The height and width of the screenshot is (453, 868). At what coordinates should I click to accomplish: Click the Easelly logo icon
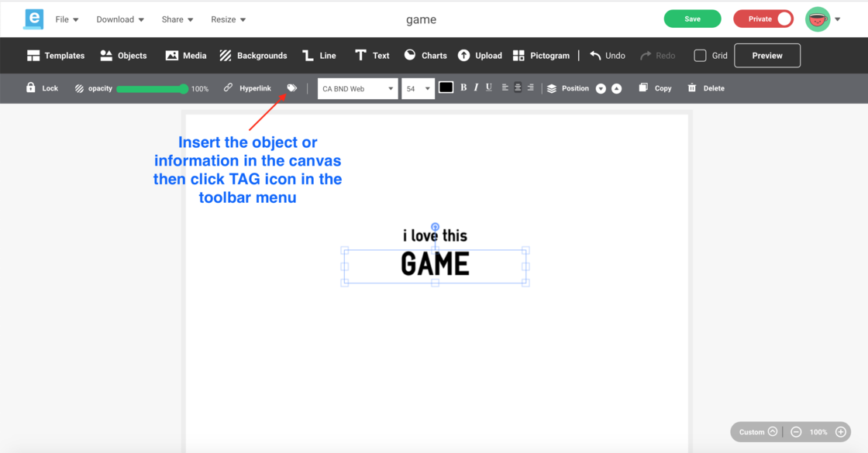pos(34,19)
